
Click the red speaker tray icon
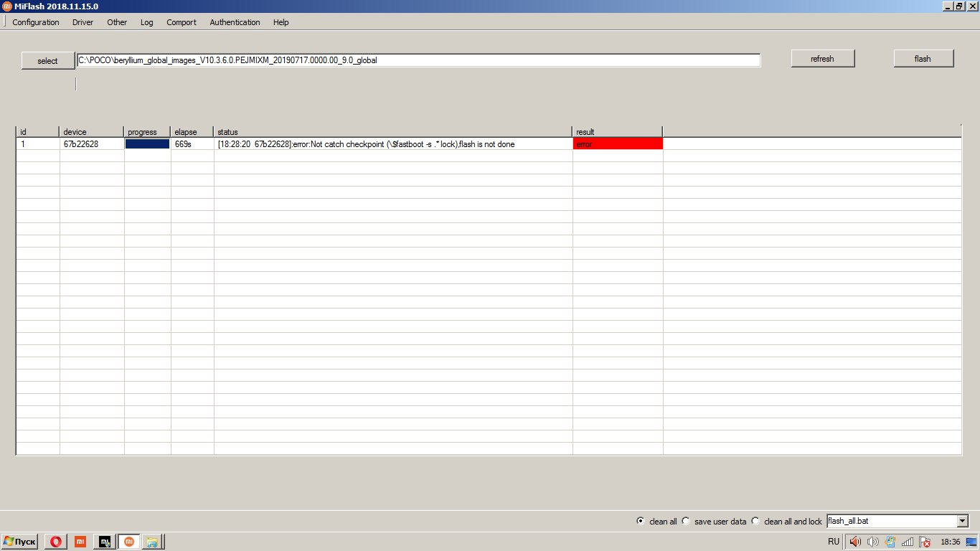[854, 542]
